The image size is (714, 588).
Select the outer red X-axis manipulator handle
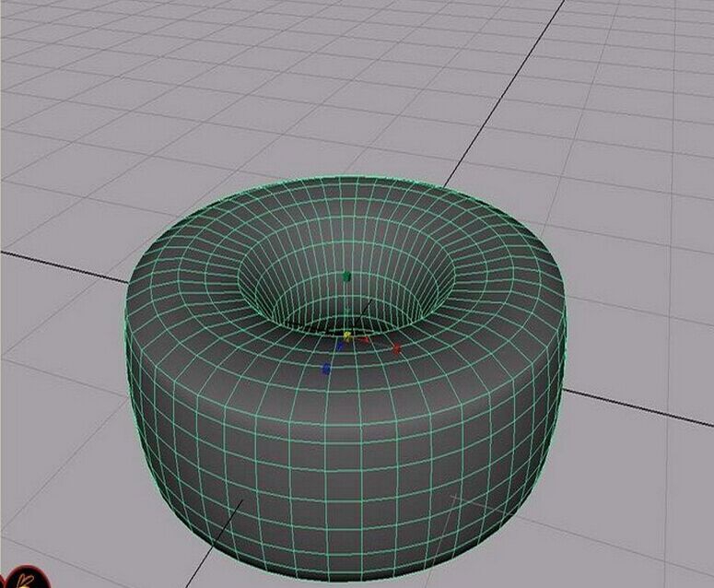click(397, 349)
